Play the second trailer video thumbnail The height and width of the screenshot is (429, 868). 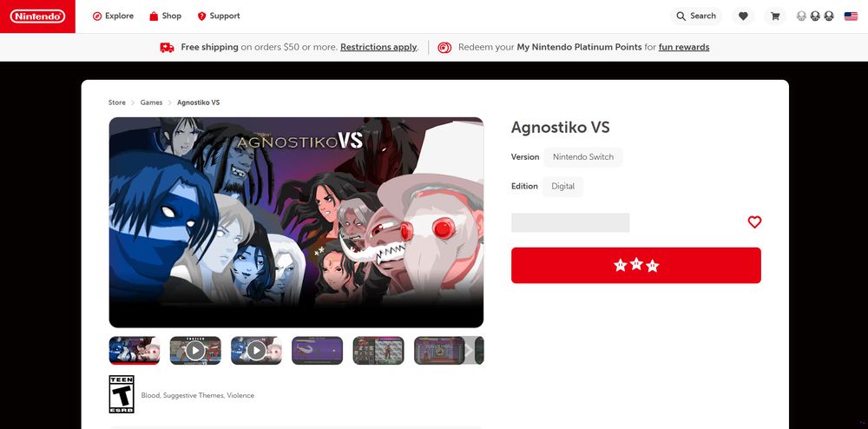point(256,350)
